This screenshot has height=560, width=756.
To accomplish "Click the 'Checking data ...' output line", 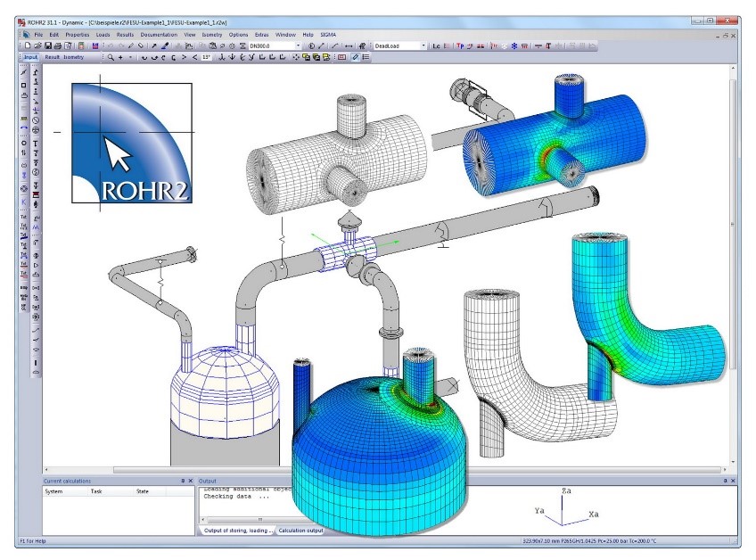I will [x=236, y=497].
